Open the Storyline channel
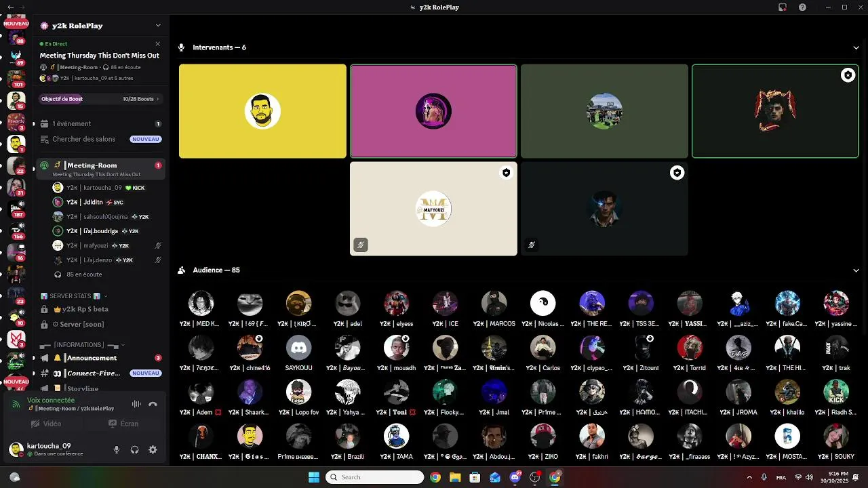This screenshot has height=488, width=868. click(x=100, y=388)
